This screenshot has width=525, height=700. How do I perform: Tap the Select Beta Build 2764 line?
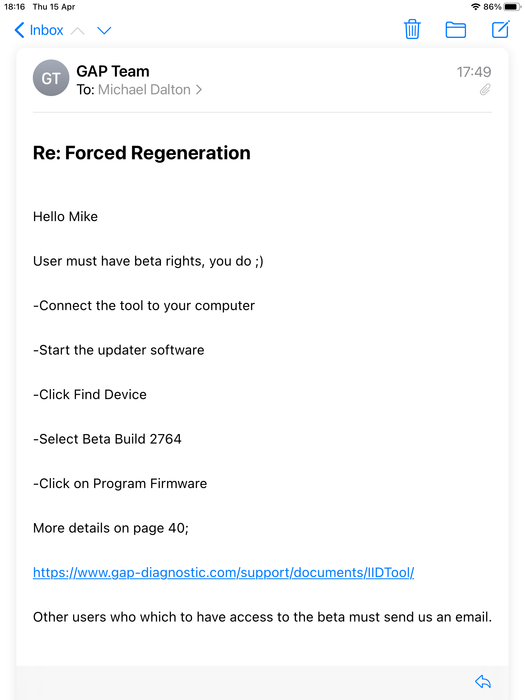point(107,439)
